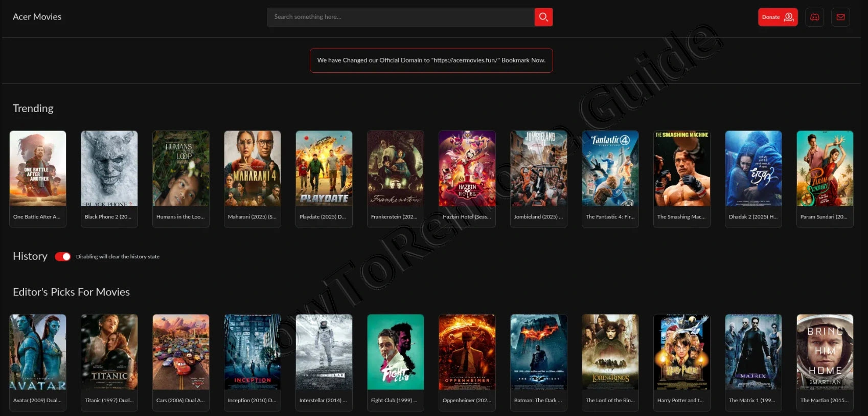Click 'The Smashing Mac...' title text

(681, 217)
